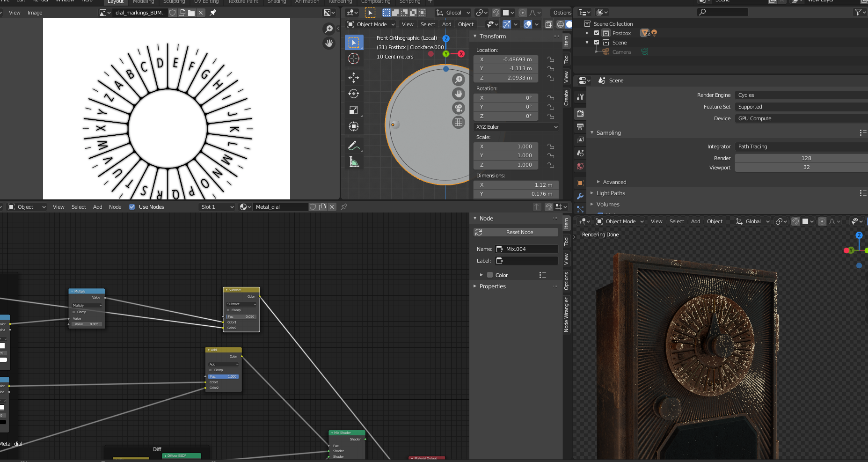The height and width of the screenshot is (462, 868).
Task: Open the Modifiers properties tab
Action: click(580, 196)
